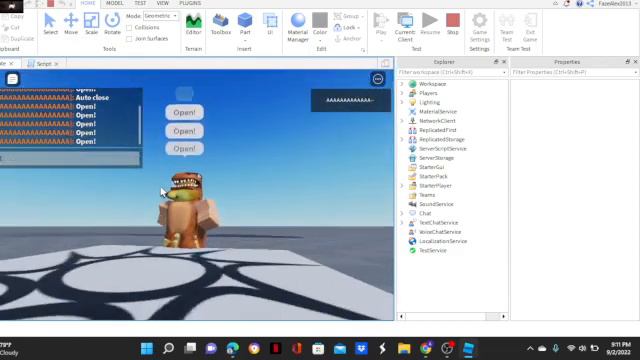Viewport: 640px width, 360px height.
Task: Open the Toolbox panel
Action: 221,24
